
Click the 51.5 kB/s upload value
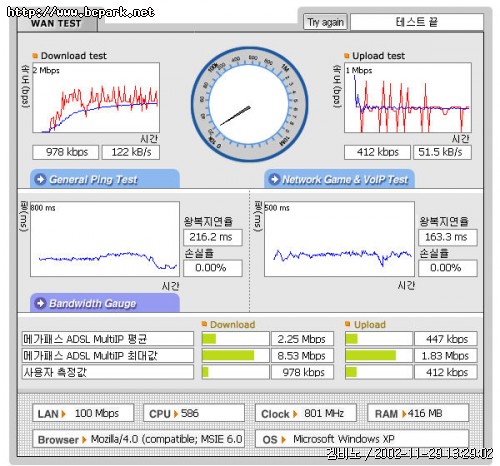click(x=442, y=152)
